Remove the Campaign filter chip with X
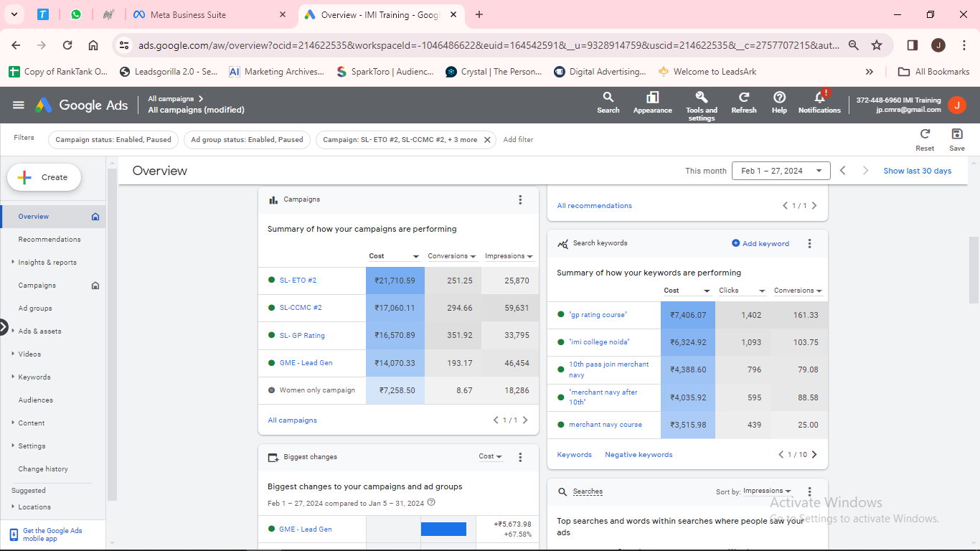 click(x=487, y=140)
